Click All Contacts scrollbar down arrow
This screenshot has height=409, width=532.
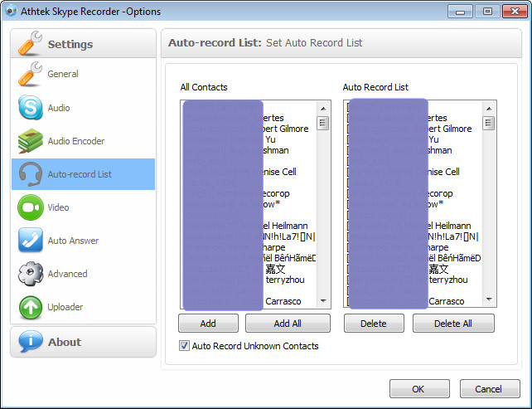323,300
